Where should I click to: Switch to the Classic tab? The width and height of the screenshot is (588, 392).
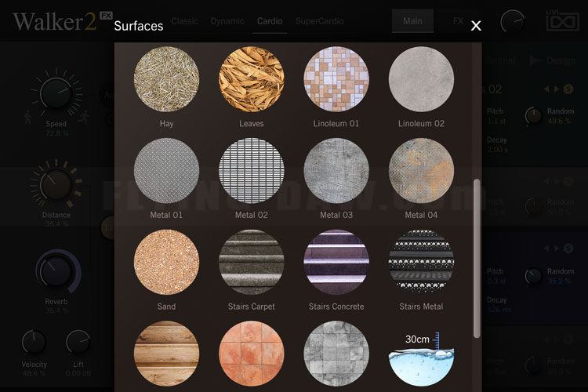tap(185, 21)
